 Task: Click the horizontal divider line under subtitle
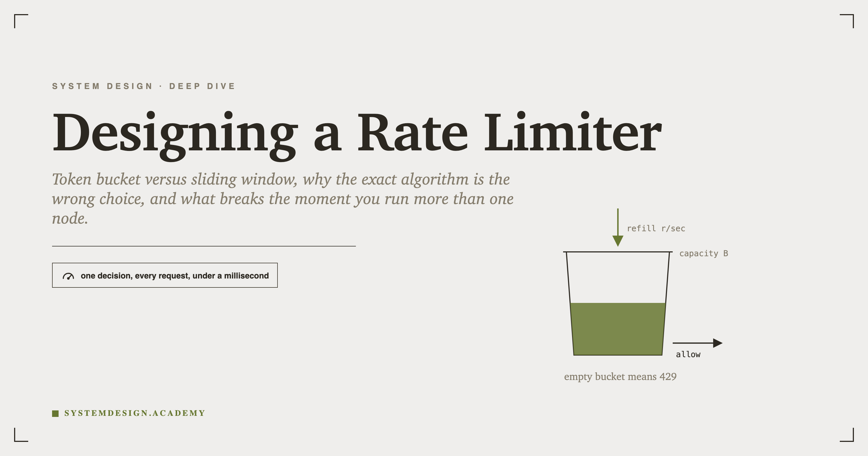click(204, 246)
